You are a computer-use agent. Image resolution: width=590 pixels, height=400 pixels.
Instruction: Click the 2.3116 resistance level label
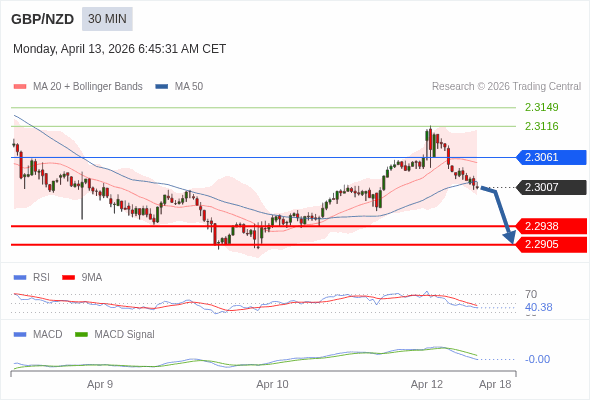[x=541, y=126]
